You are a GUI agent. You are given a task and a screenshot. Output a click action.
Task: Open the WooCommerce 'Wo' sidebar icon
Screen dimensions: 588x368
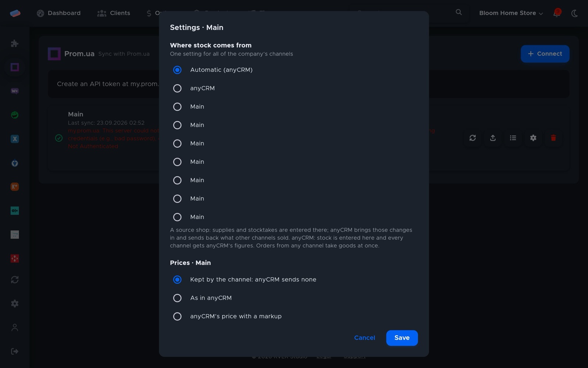pyautogui.click(x=15, y=91)
